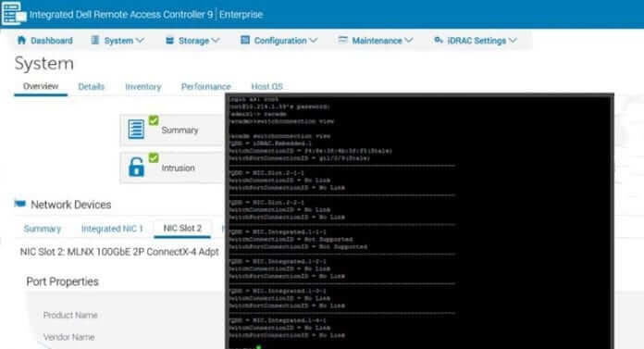Click the Intrusion green check status icon

point(154,158)
